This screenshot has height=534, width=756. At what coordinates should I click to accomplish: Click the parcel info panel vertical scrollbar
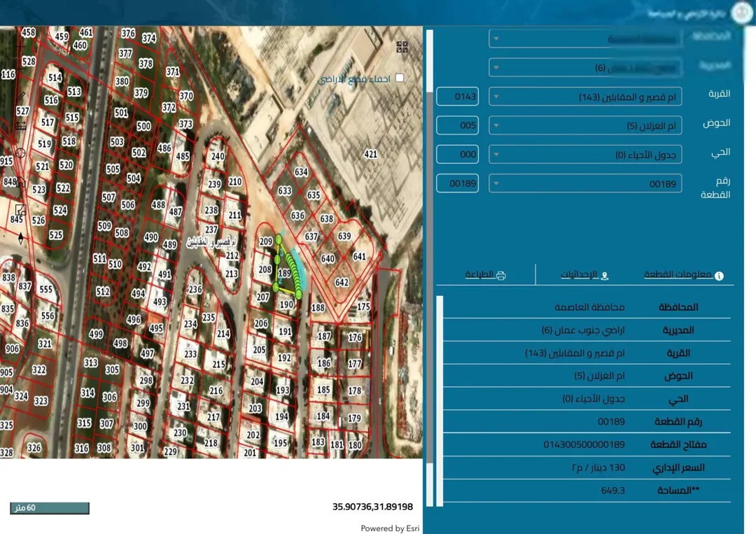tap(439, 401)
